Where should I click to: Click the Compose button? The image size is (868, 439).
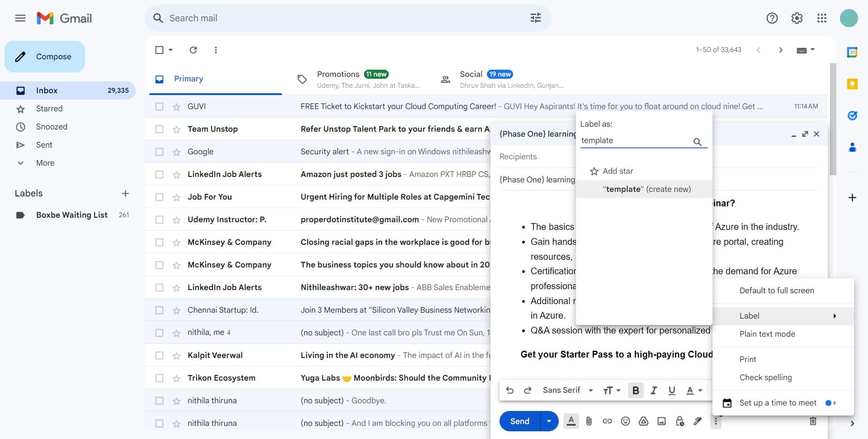pos(45,57)
